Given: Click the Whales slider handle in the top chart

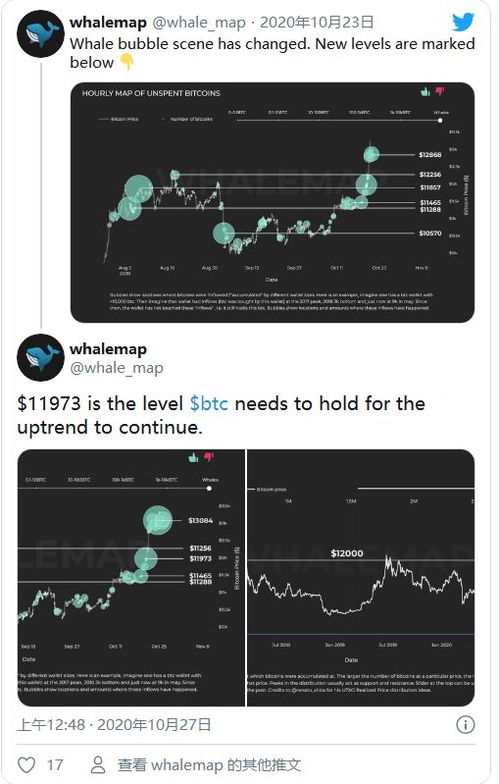Looking at the screenshot, I should click(440, 120).
